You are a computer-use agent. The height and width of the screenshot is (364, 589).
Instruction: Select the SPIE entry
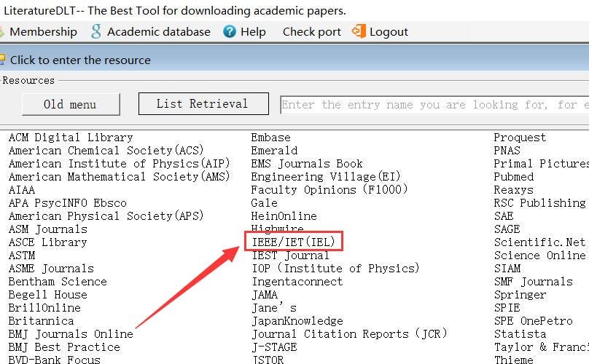pos(507,308)
